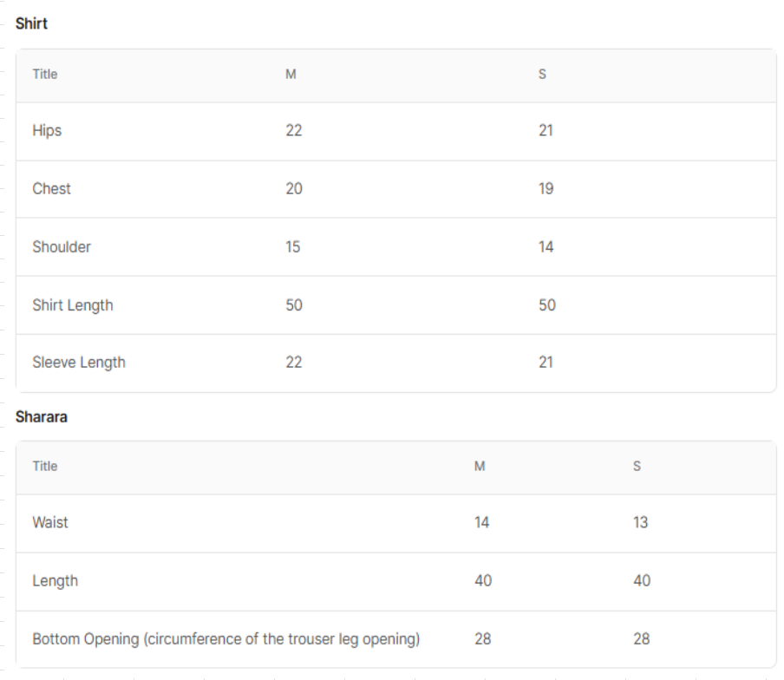Select Shoulder M value 15

click(293, 246)
